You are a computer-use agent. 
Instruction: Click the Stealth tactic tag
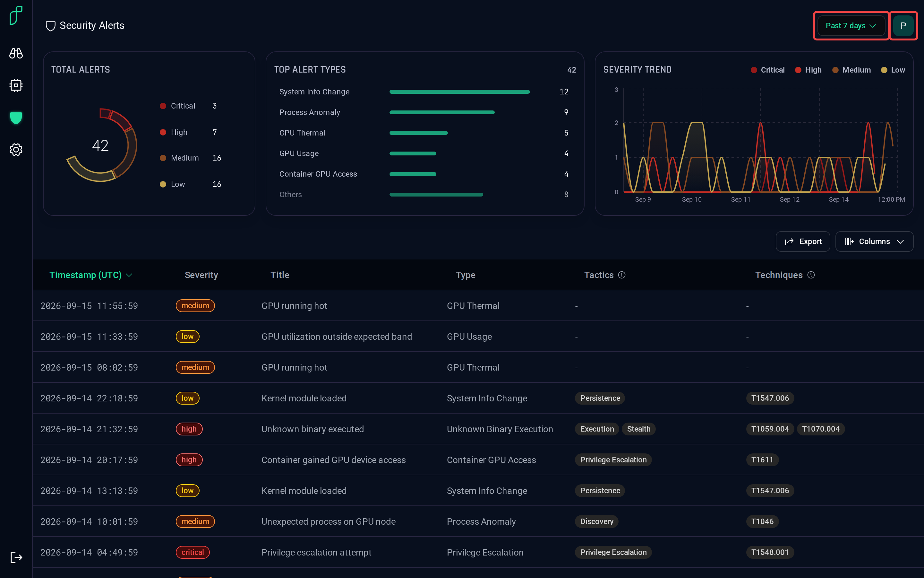tap(638, 429)
